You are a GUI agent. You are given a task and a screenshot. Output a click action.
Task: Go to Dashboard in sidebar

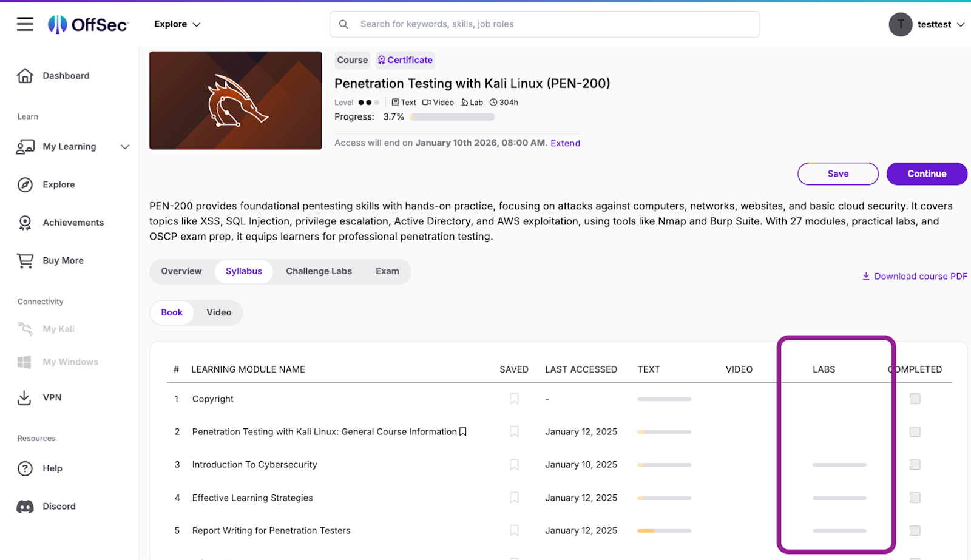[66, 76]
